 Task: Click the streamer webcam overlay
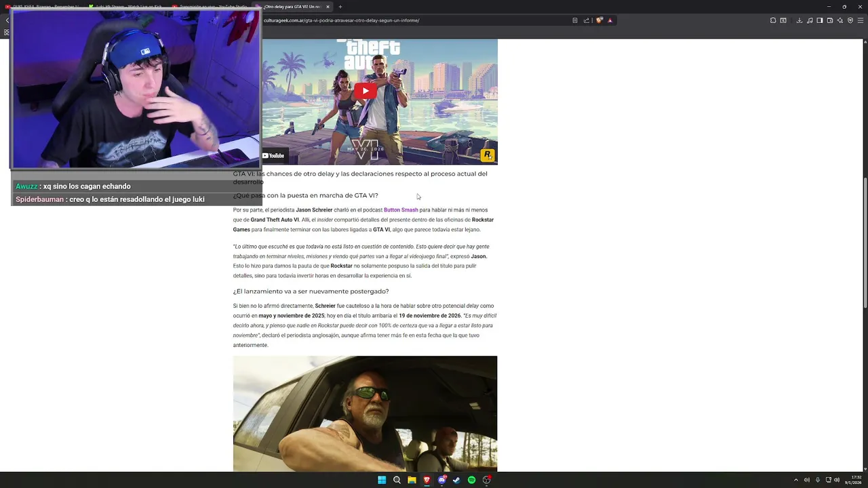coord(135,89)
